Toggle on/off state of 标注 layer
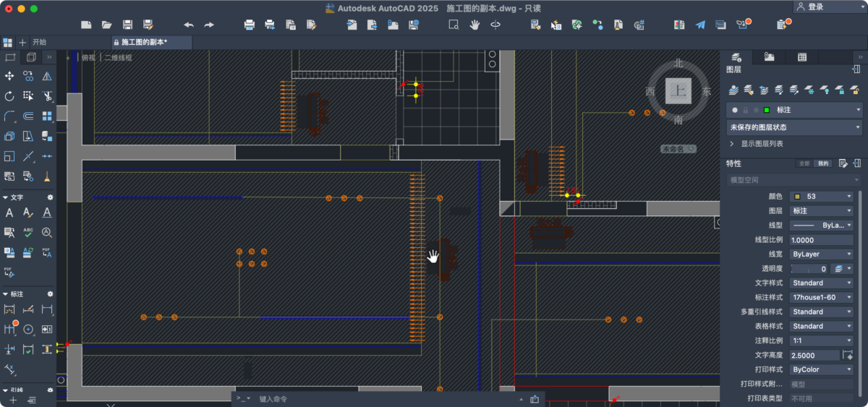The width and height of the screenshot is (868, 407). (x=735, y=110)
